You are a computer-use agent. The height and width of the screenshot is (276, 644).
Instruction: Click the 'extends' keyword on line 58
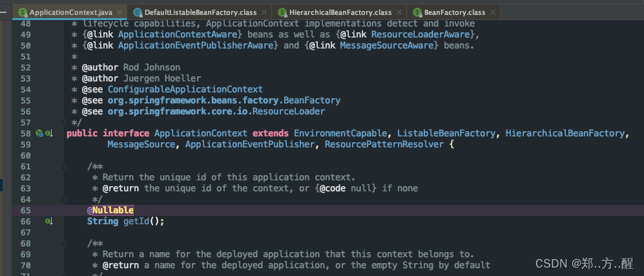click(x=271, y=133)
